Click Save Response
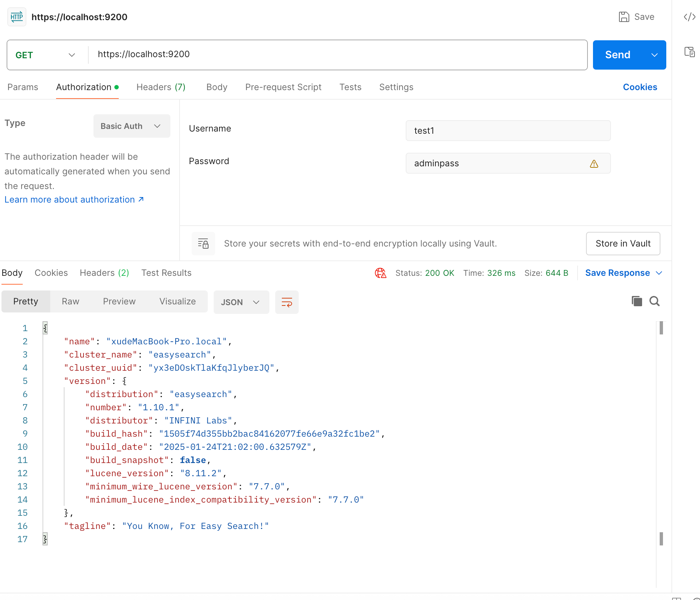This screenshot has width=700, height=600. pos(618,273)
